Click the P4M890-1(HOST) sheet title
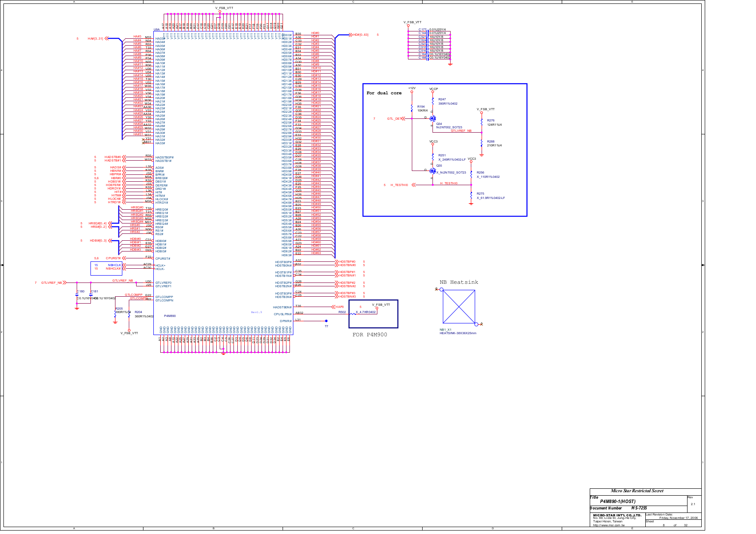This screenshot has width=756, height=534. coord(618,501)
